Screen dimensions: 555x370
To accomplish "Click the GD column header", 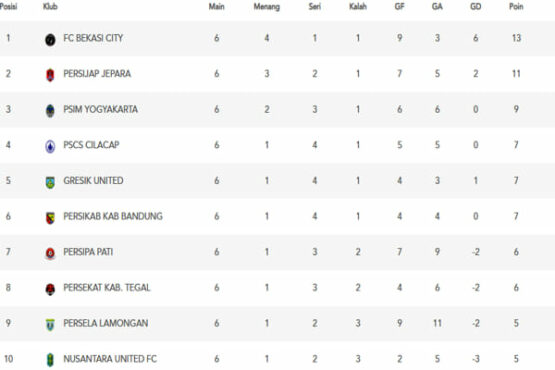I will tap(475, 6).
